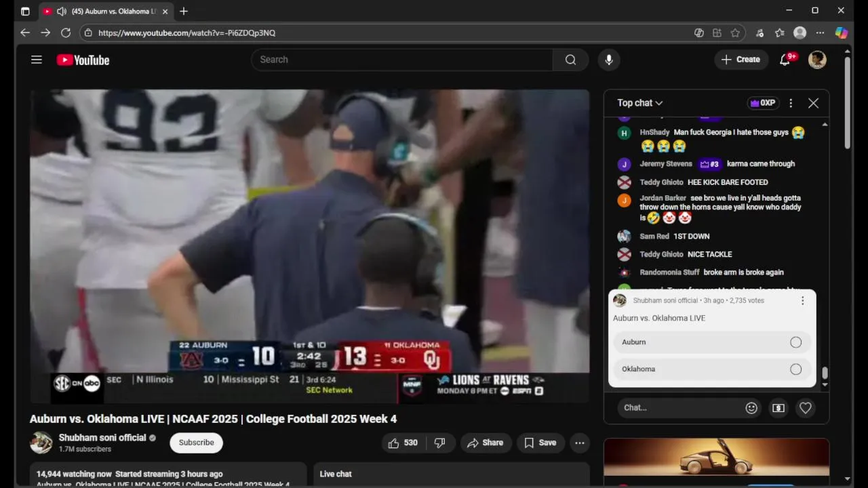Open favorites list icon in toolbar

(x=780, y=33)
